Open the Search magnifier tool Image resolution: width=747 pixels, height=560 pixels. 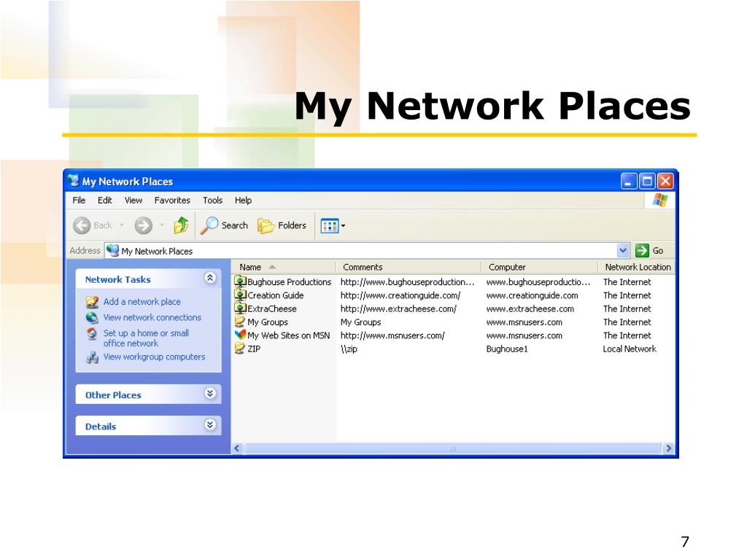click(209, 225)
